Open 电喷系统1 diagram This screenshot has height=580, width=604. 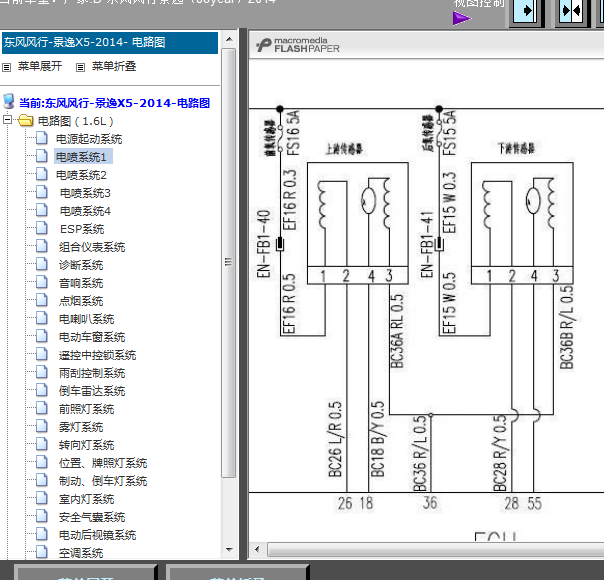(x=81, y=157)
